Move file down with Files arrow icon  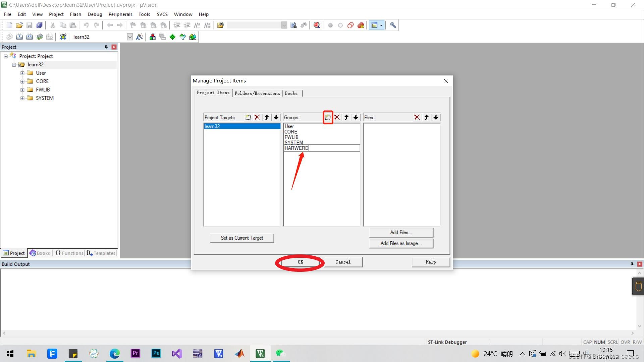436,117
